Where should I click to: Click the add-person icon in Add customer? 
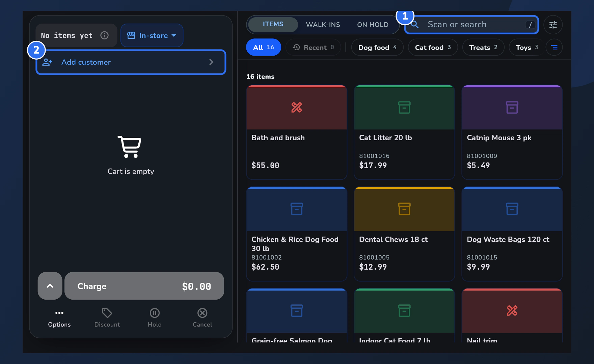[47, 62]
